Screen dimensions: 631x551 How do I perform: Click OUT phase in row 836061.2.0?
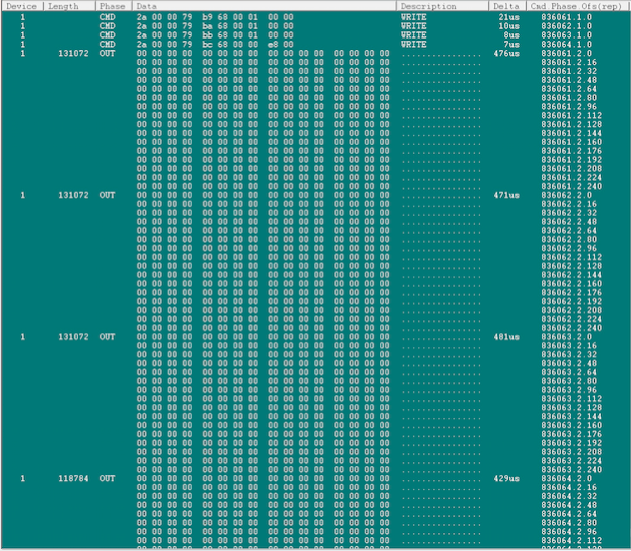[107, 53]
